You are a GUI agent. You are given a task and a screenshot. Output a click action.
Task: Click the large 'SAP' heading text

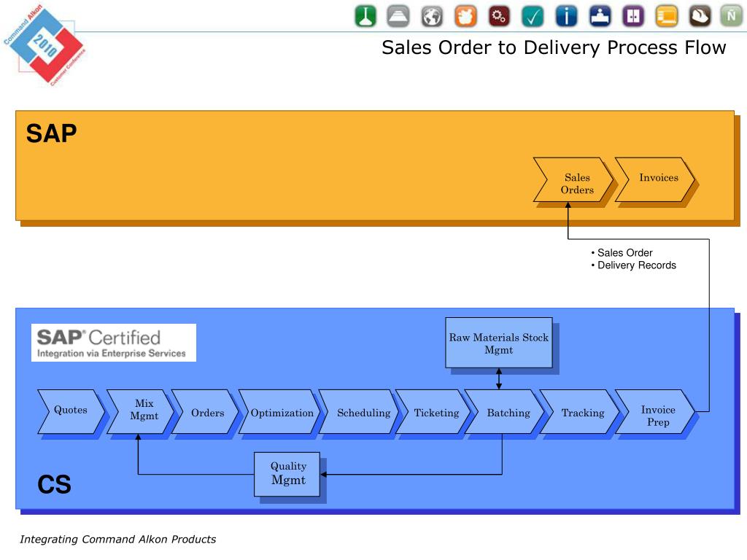(52, 133)
